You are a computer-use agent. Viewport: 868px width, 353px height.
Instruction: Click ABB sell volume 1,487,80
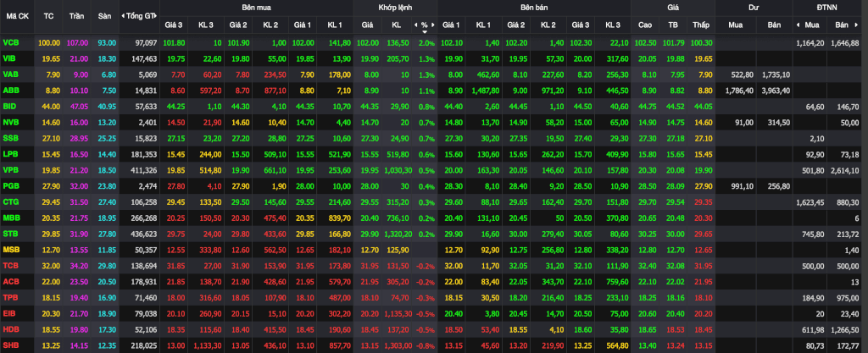tap(487, 90)
